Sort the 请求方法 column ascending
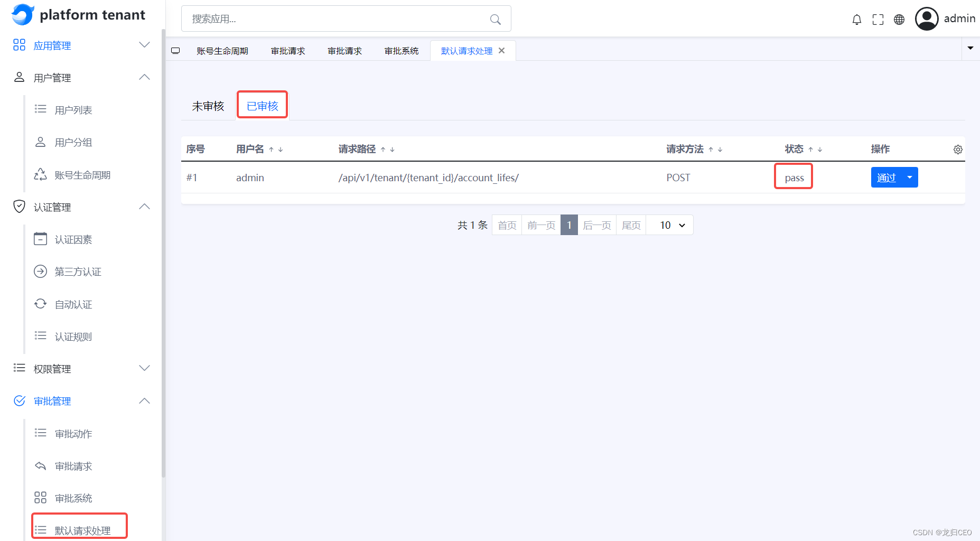980x541 pixels. click(x=711, y=150)
